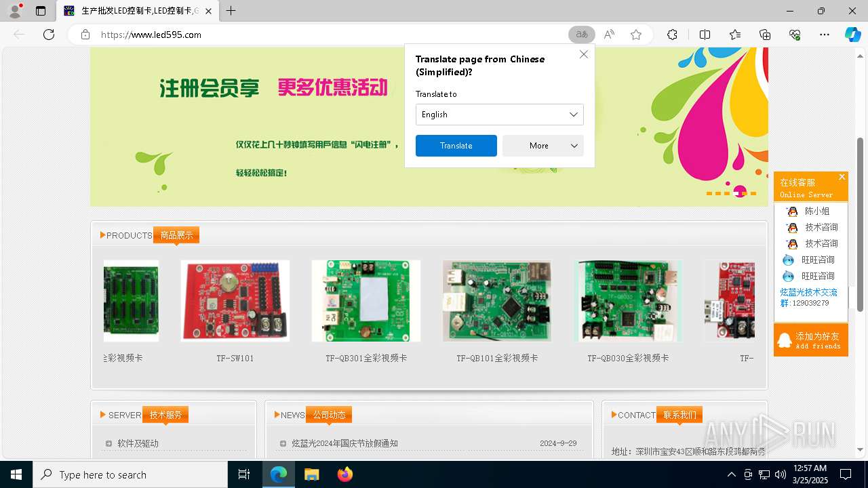Open the TF-SW101 product image
868x488 pixels.
coord(235,301)
